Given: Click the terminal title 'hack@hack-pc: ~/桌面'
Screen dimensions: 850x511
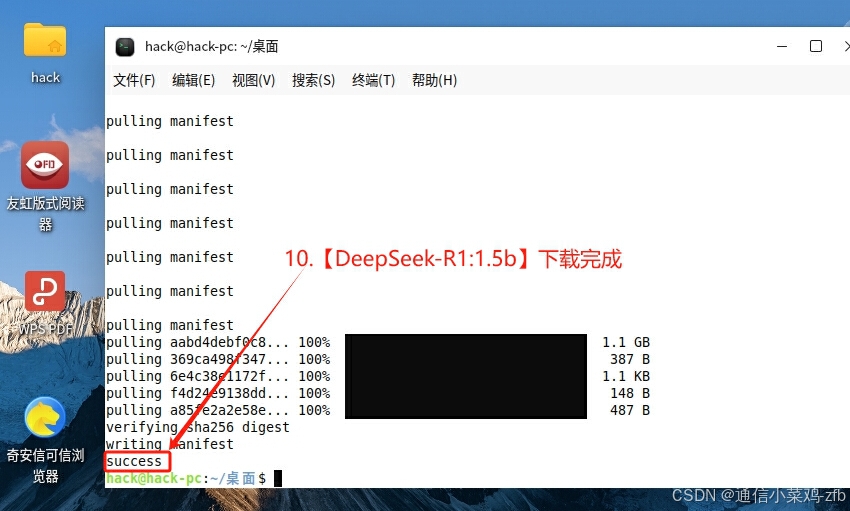Looking at the screenshot, I should click(211, 47).
